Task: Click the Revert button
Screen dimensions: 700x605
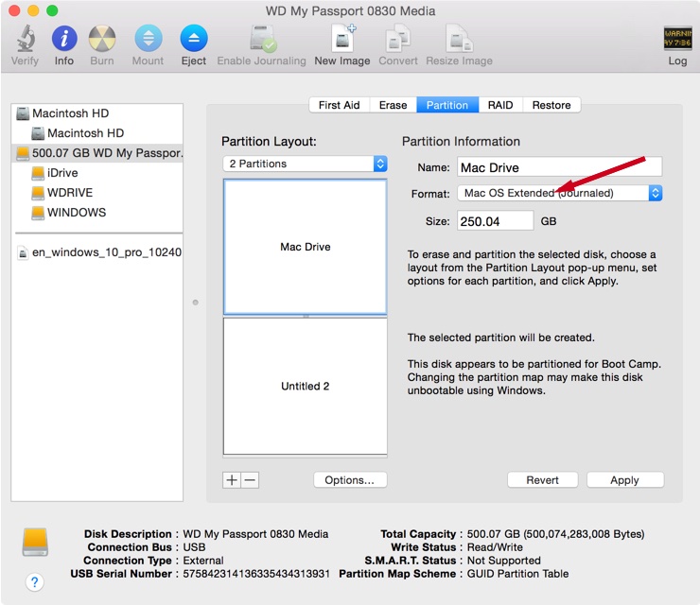Action: pyautogui.click(x=542, y=480)
